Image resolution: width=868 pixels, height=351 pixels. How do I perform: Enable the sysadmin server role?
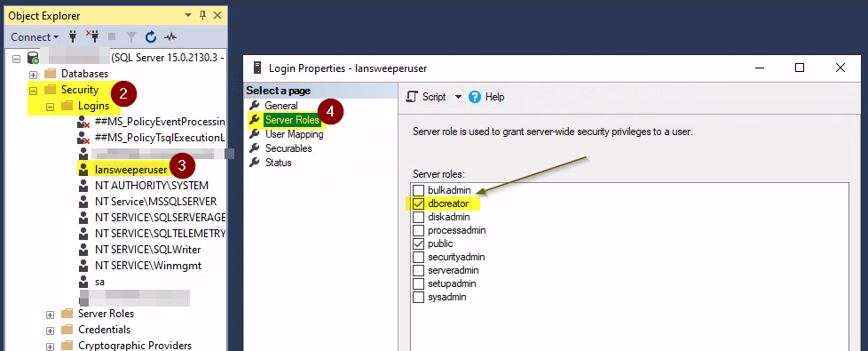(419, 297)
